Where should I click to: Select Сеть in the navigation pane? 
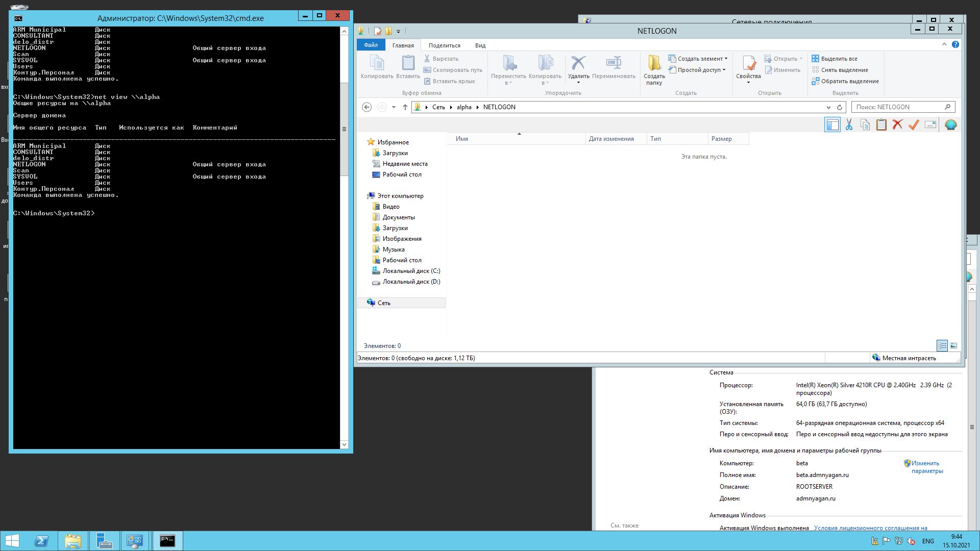click(402, 303)
